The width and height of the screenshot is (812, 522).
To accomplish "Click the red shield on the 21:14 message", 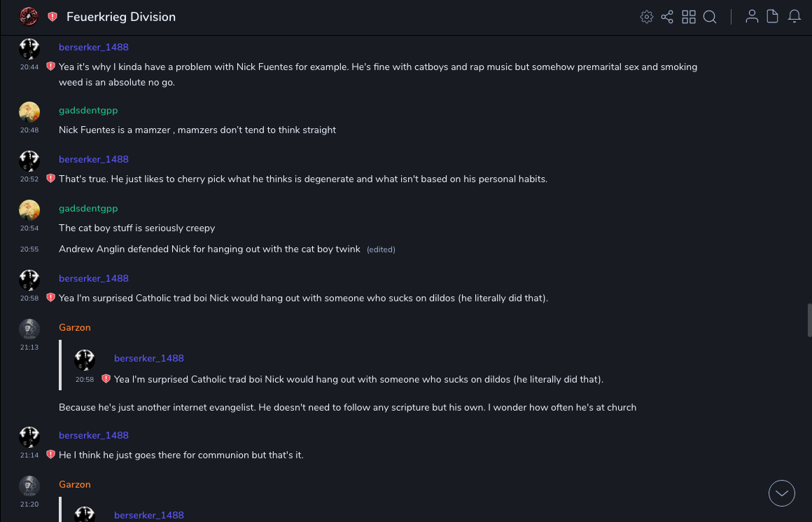I will click(50, 455).
